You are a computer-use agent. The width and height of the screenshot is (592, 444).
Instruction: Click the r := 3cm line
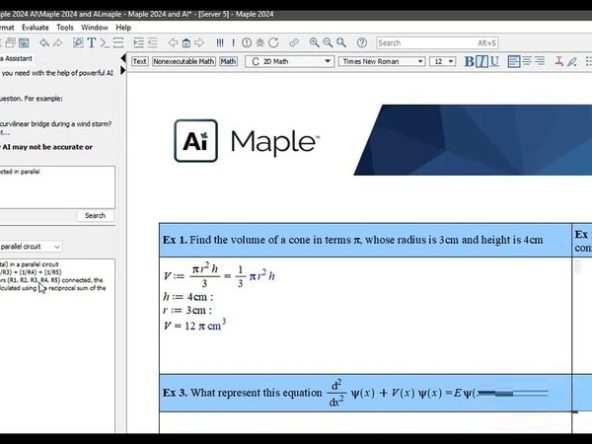pos(187,310)
